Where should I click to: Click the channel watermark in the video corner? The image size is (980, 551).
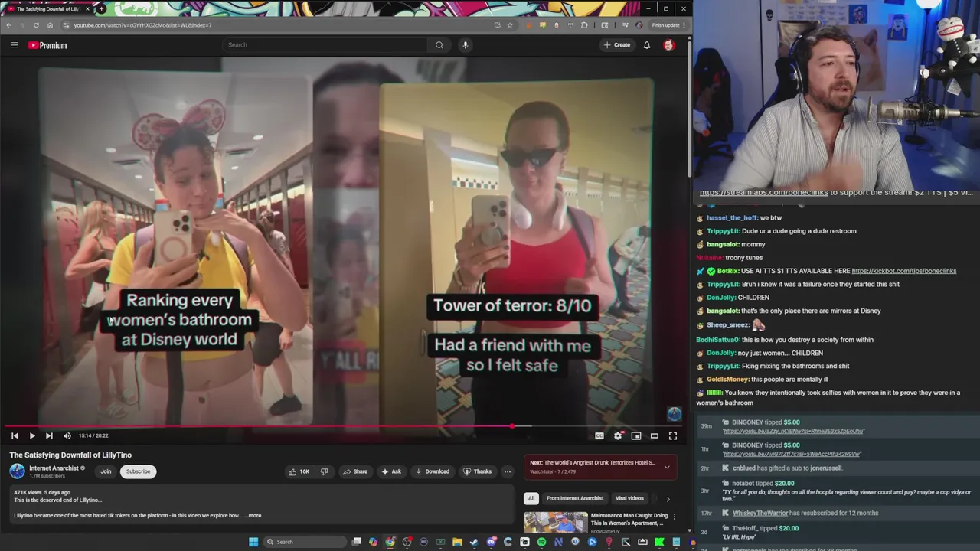(x=674, y=414)
